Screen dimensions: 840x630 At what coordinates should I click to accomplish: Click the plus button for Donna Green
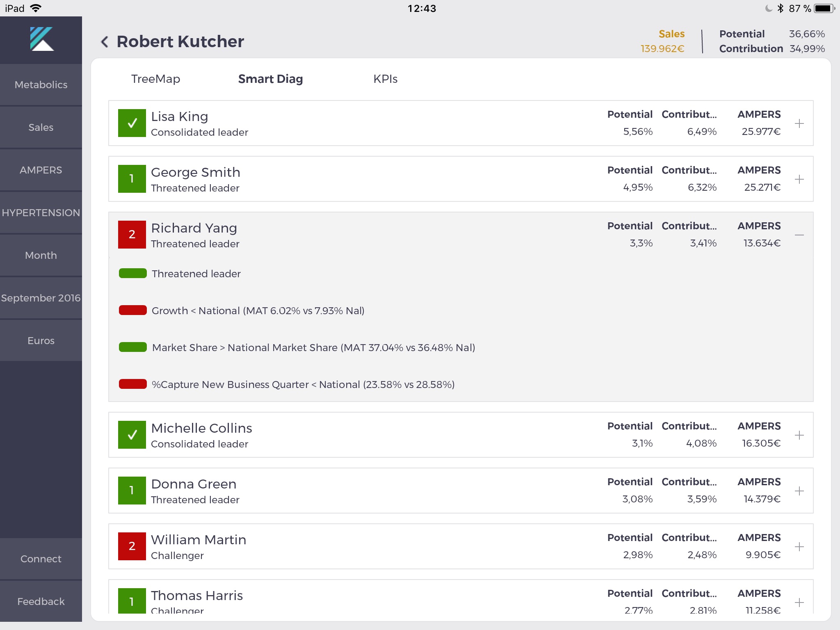pos(799,491)
